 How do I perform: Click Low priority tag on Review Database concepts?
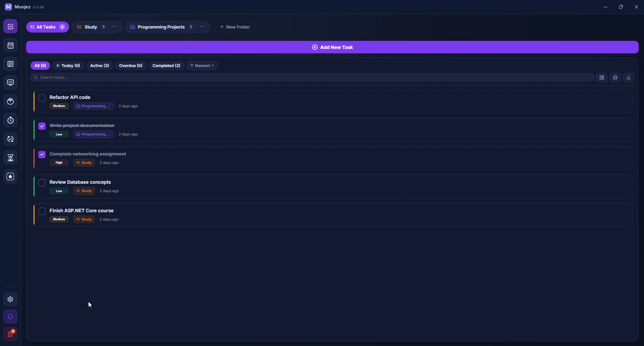[59, 191]
